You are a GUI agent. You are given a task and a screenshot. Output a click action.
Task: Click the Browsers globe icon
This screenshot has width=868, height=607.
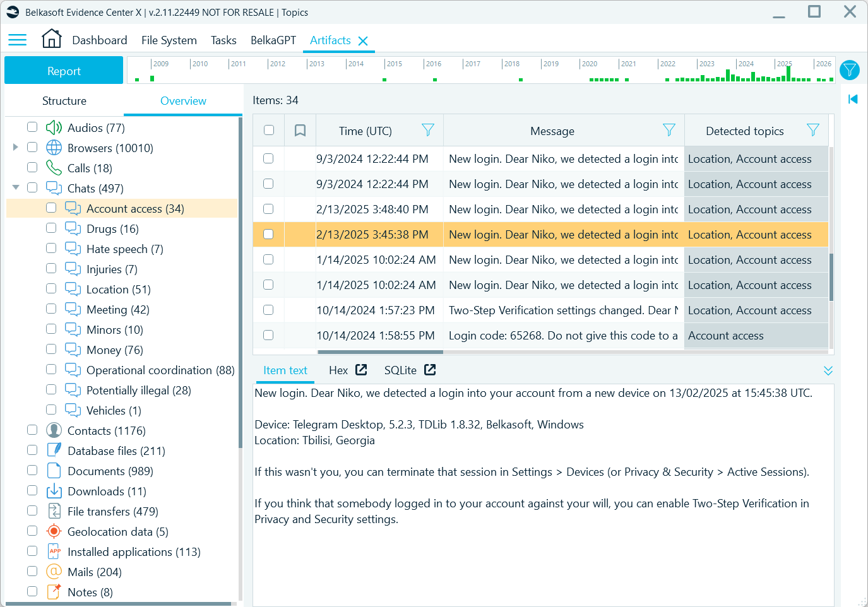click(x=54, y=148)
